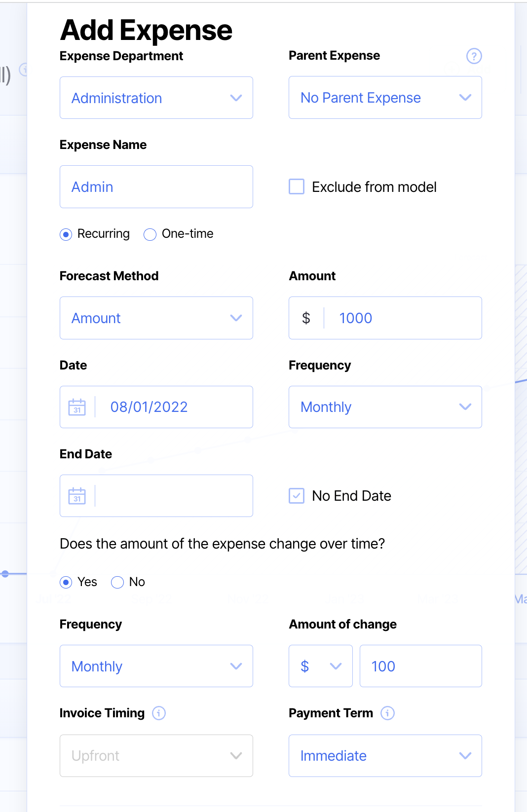Open the Forecast Method dropdown

pos(156,318)
